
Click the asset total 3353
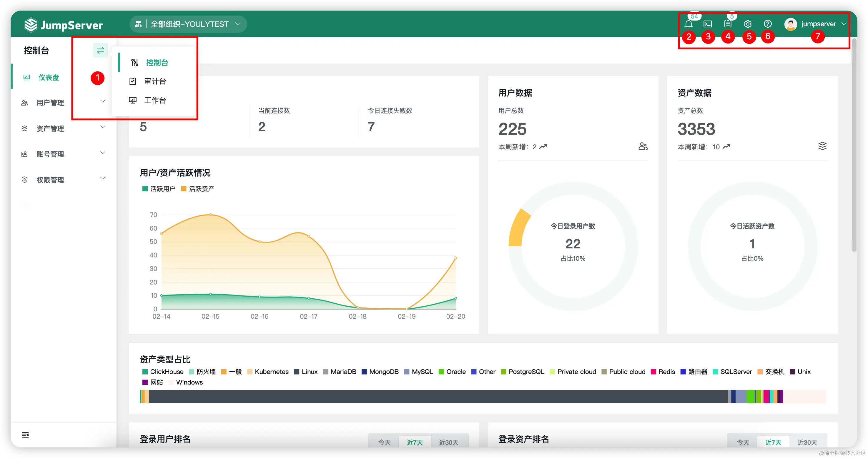(696, 129)
